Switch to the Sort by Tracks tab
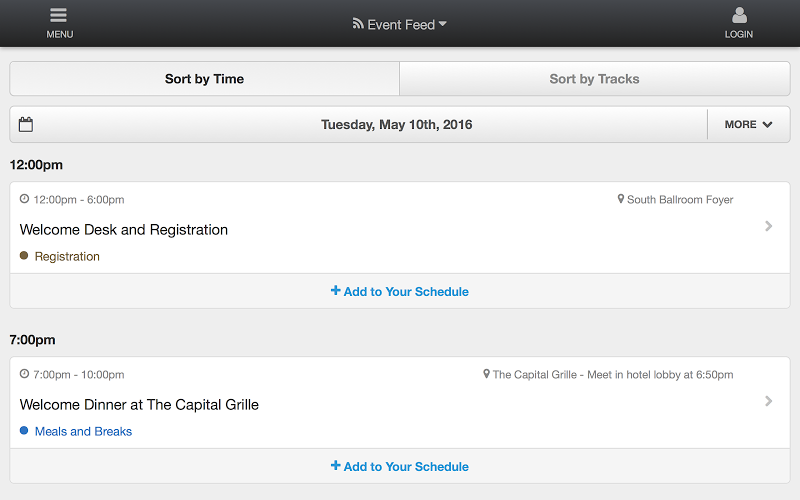The image size is (800, 500). coord(595,79)
